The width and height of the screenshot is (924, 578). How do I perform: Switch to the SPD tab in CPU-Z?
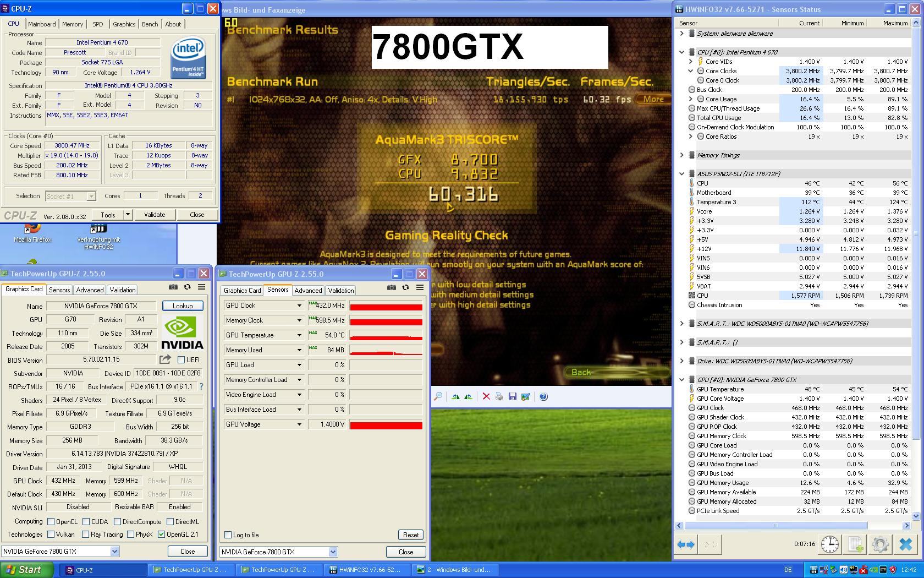(x=98, y=24)
